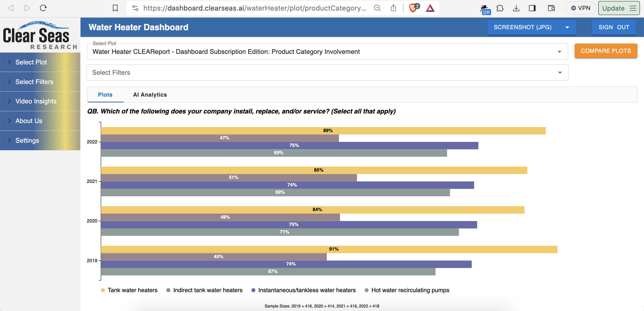Bookmark the current page
The width and height of the screenshot is (644, 311).
click(x=115, y=8)
